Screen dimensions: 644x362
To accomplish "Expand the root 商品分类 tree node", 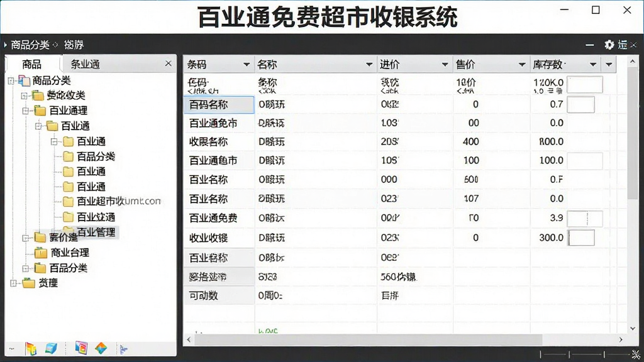I will [x=11, y=81].
